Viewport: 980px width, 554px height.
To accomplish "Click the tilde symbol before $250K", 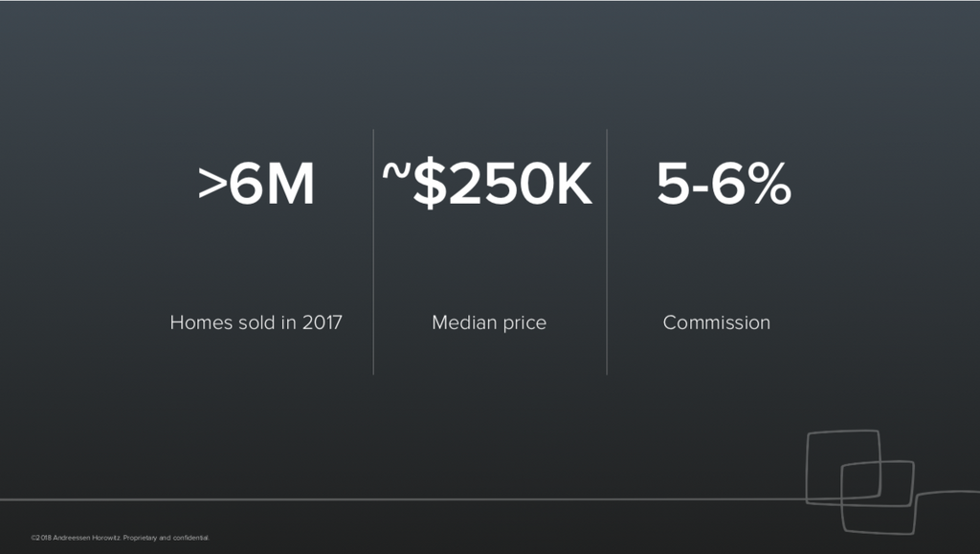I will (396, 174).
